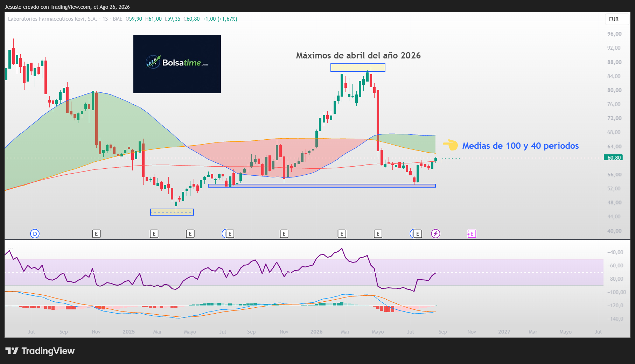Click the TradingView logo at the bottom

click(x=40, y=351)
